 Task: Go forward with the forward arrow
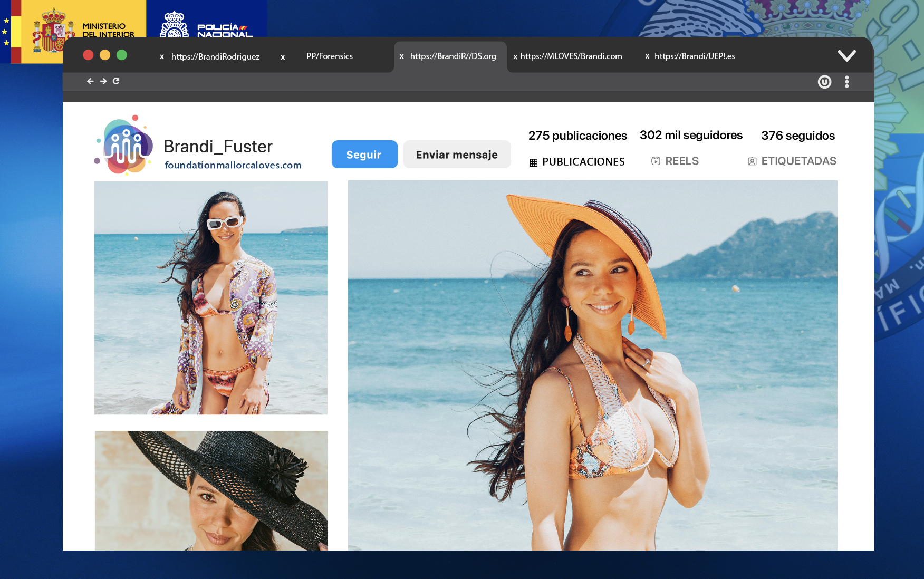103,81
